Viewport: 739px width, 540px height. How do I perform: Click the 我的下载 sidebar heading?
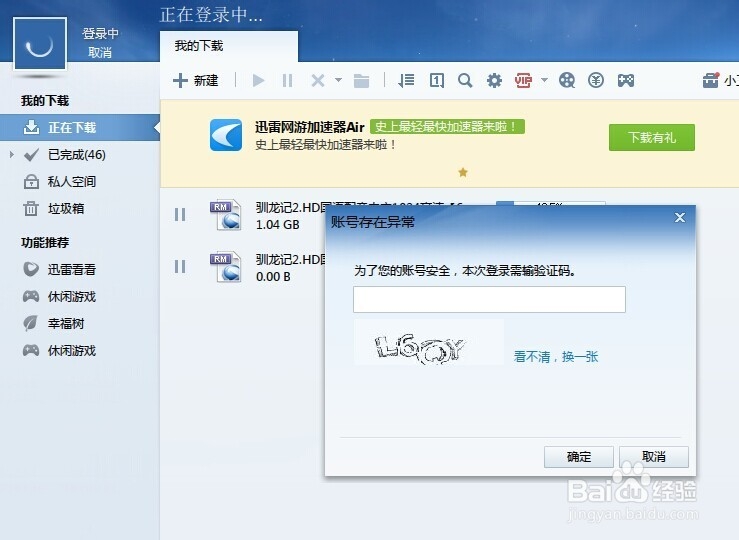tap(45, 100)
